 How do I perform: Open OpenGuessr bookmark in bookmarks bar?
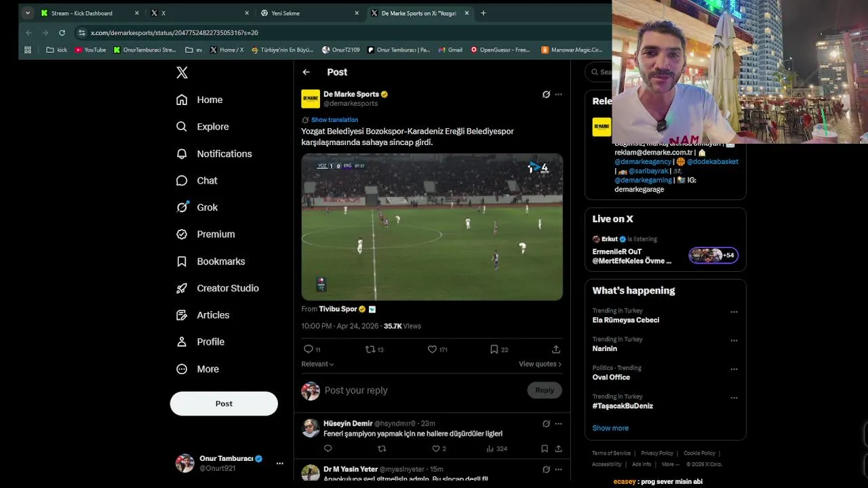(x=500, y=49)
